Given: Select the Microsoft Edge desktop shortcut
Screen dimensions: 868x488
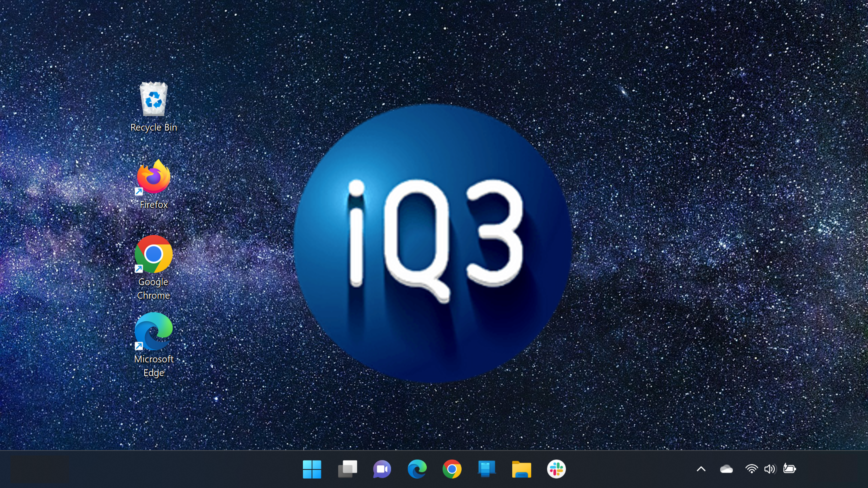Looking at the screenshot, I should 154,331.
